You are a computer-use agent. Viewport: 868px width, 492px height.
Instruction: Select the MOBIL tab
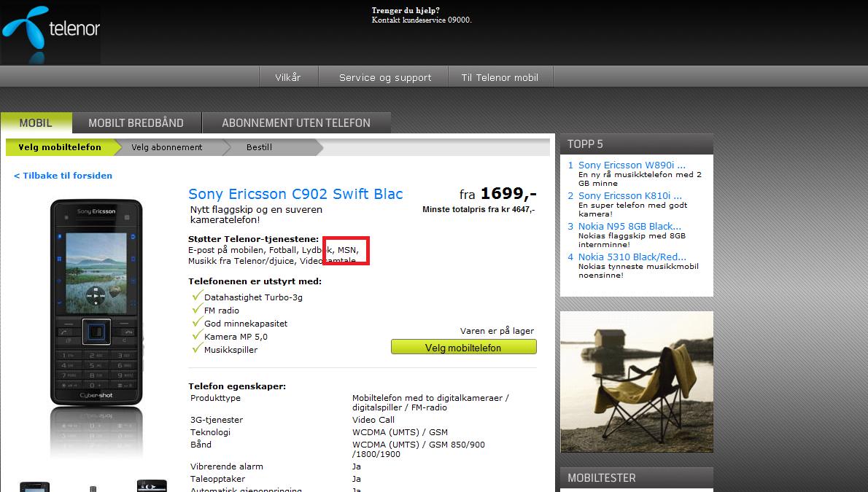pos(36,123)
